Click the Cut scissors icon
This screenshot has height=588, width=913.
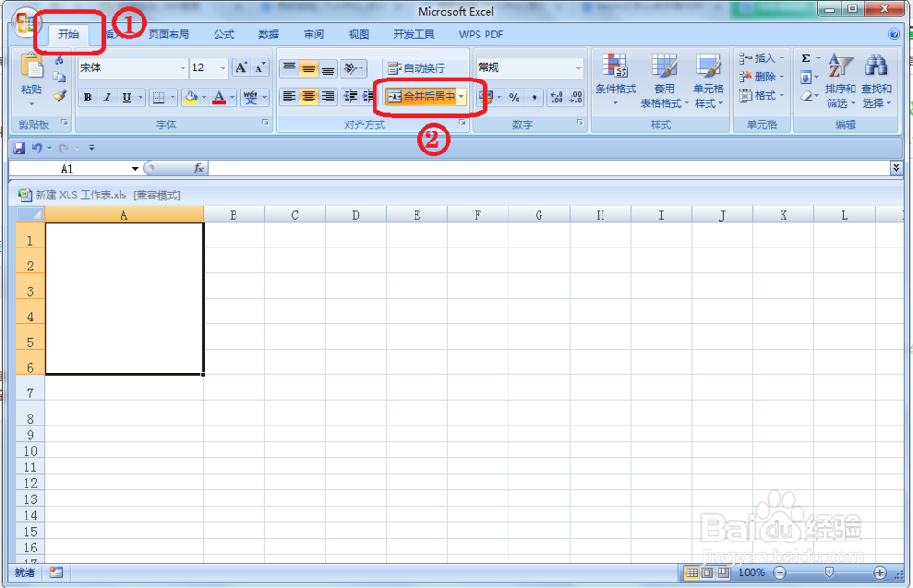pos(58,59)
